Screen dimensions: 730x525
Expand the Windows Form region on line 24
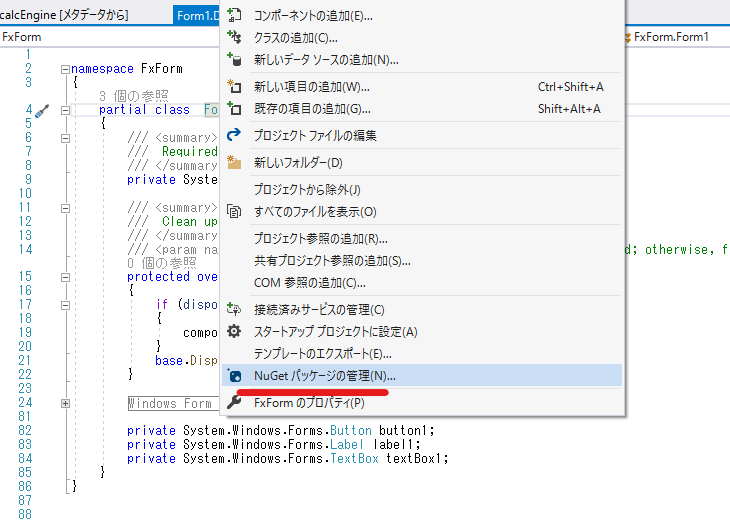tap(65, 404)
